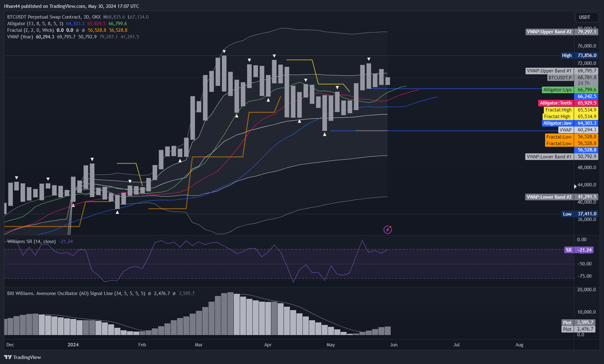The image size is (604, 364).
Task: Click the 76,000.0 price scale value
Action: click(586, 46)
